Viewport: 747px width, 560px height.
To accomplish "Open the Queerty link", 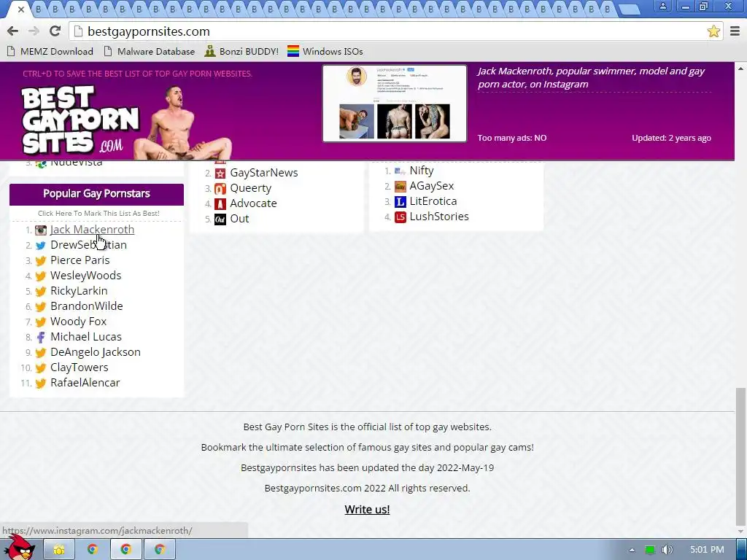I will [x=251, y=188].
